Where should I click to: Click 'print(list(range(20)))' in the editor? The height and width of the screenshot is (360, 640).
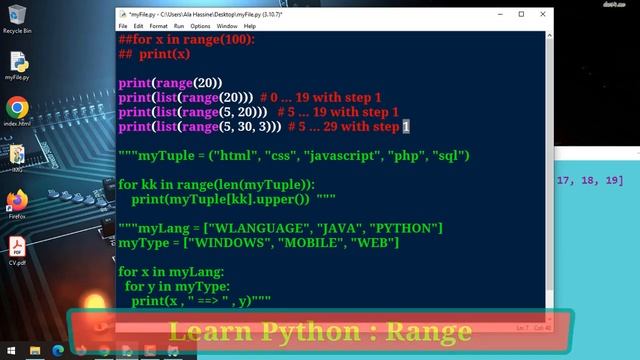(x=186, y=98)
